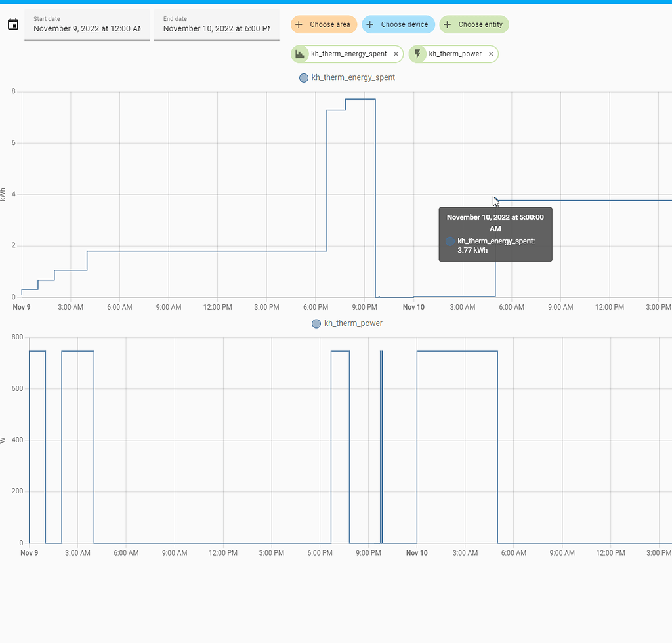The height and width of the screenshot is (643, 672).
Task: Select the kh_therm_energy_spent legend label
Action: pyautogui.click(x=353, y=77)
